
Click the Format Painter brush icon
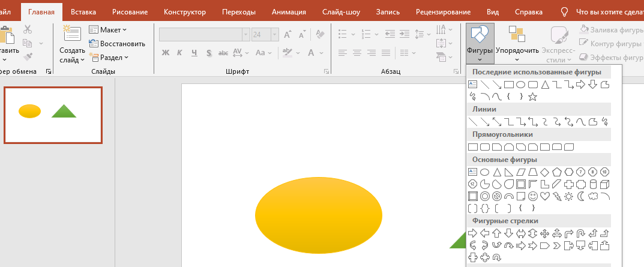(28, 56)
